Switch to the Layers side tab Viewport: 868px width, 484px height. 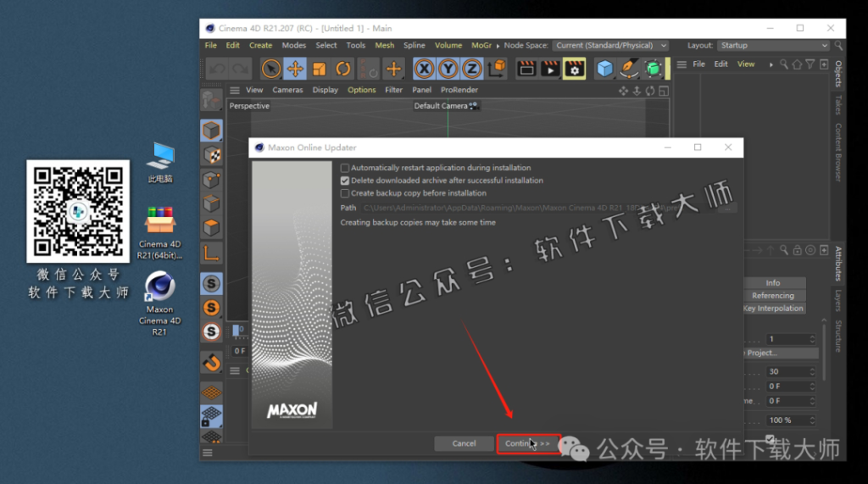click(838, 301)
